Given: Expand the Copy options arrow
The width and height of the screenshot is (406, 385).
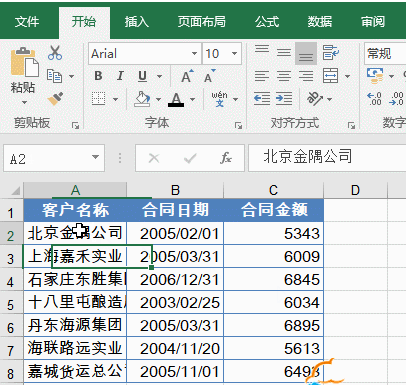Looking at the screenshot, I should tap(72, 76).
